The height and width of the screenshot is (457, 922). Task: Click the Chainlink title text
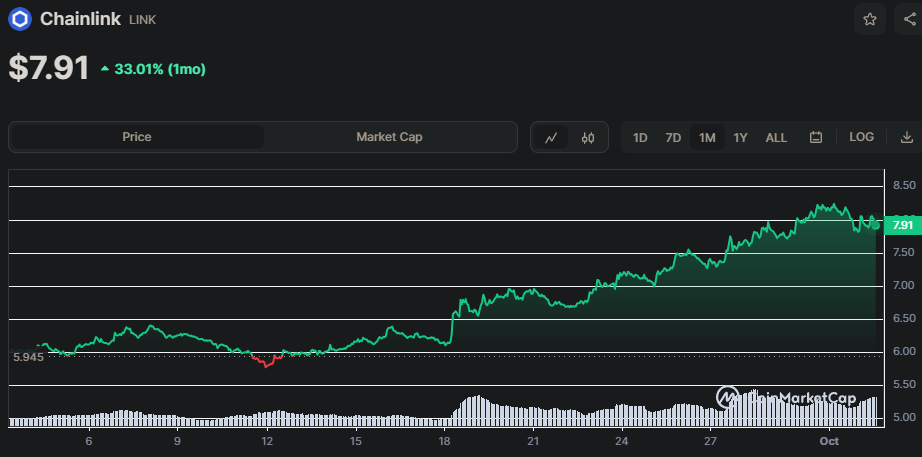click(x=81, y=19)
